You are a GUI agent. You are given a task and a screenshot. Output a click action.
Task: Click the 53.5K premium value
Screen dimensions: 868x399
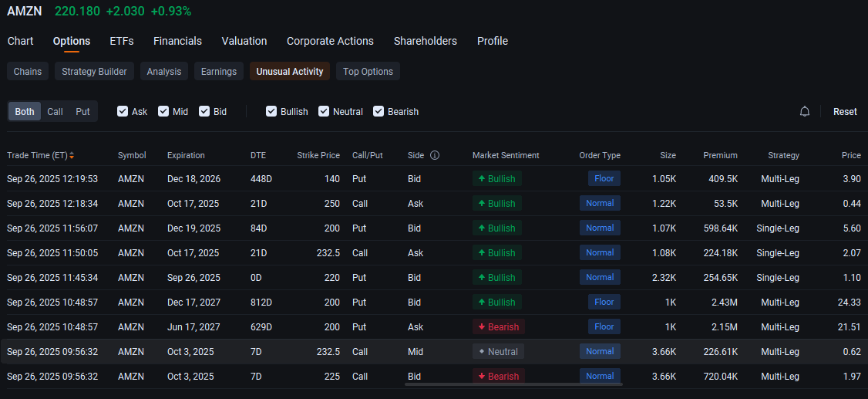725,204
